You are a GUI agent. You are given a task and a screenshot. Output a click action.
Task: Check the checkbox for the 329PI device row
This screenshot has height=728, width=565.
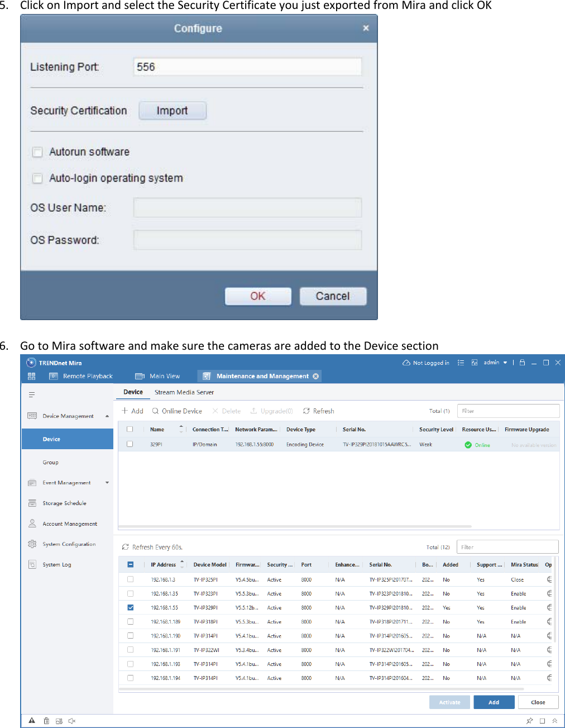coord(130,444)
